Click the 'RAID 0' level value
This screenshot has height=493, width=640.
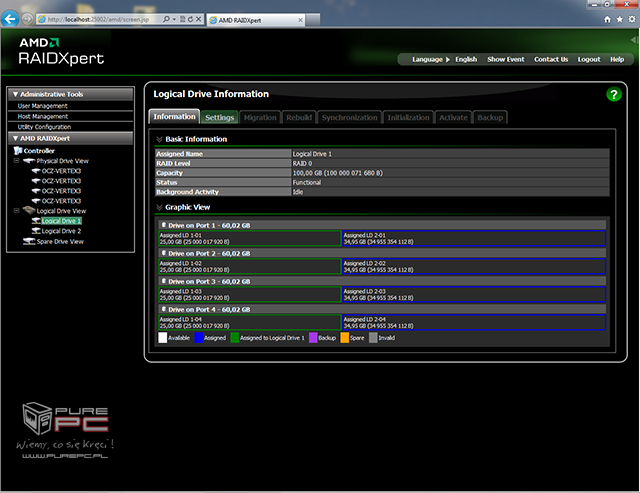tap(302, 163)
